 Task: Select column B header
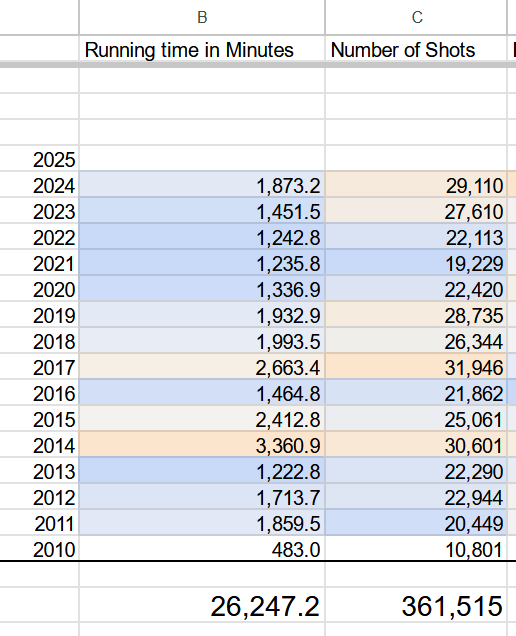(202, 17)
